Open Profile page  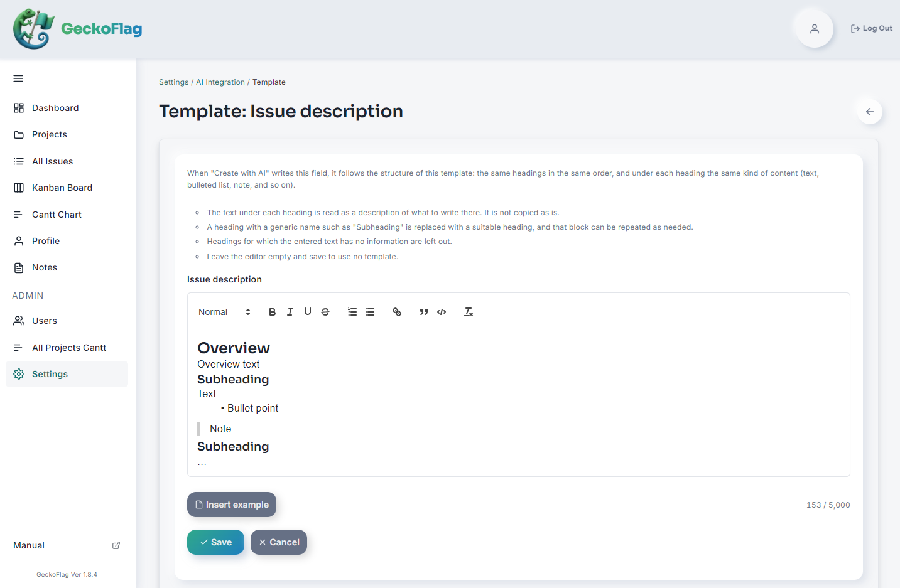tap(67, 241)
